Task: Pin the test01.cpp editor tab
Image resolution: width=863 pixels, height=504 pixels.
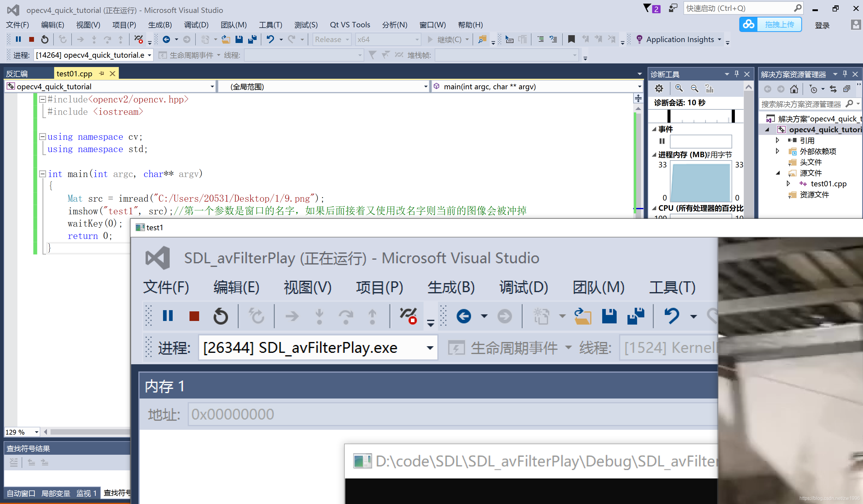Action: (x=102, y=74)
